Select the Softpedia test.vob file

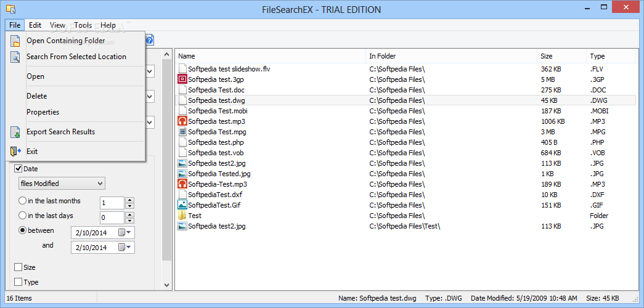pos(217,153)
